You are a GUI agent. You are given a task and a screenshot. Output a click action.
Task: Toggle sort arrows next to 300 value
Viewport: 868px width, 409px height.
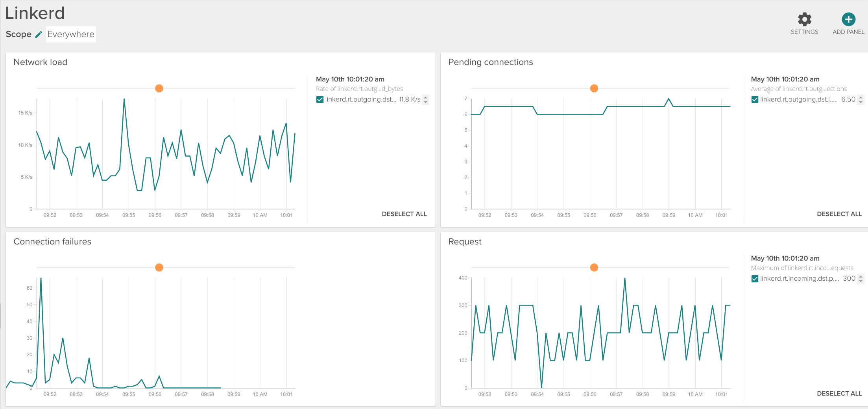(x=861, y=279)
